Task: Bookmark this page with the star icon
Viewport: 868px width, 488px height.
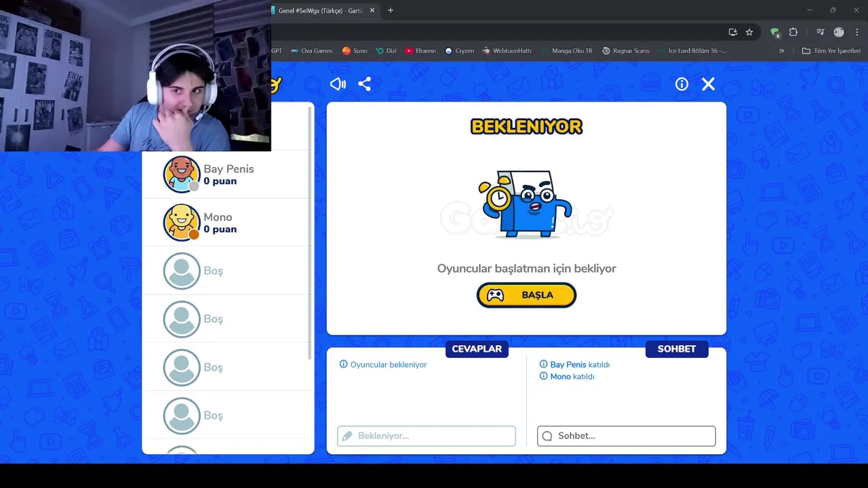Action: (x=749, y=32)
